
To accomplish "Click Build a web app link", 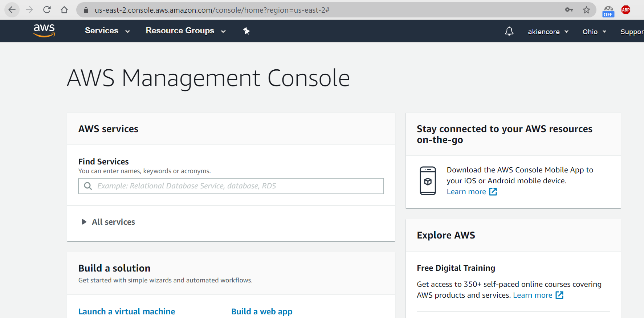I will 261,311.
